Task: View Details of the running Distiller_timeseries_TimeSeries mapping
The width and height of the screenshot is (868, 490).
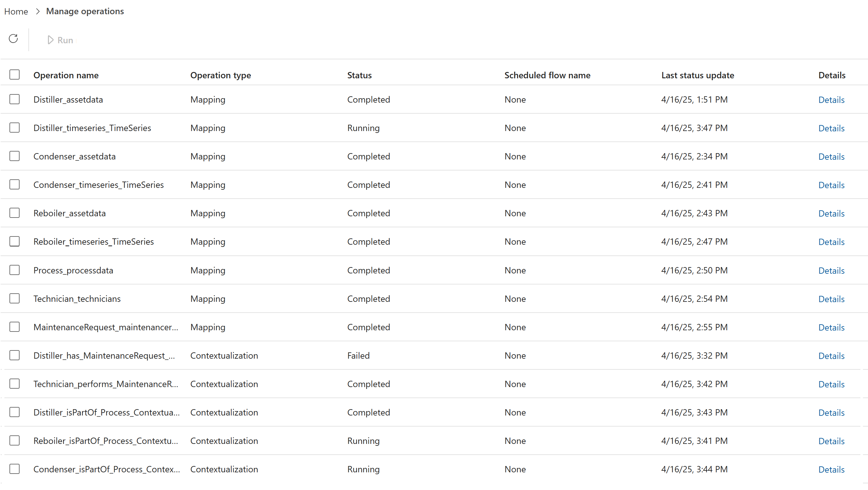Action: click(x=831, y=128)
